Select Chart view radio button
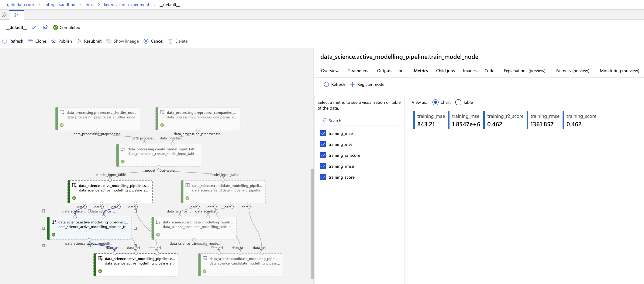 pos(435,102)
